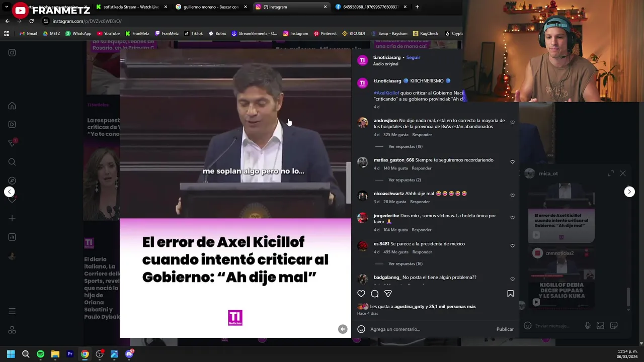Open a new browser tab
644x362 pixels.
pyautogui.click(x=417, y=7)
